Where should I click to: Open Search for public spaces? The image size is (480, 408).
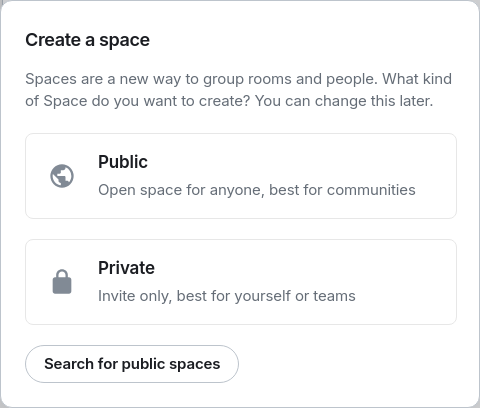point(132,364)
